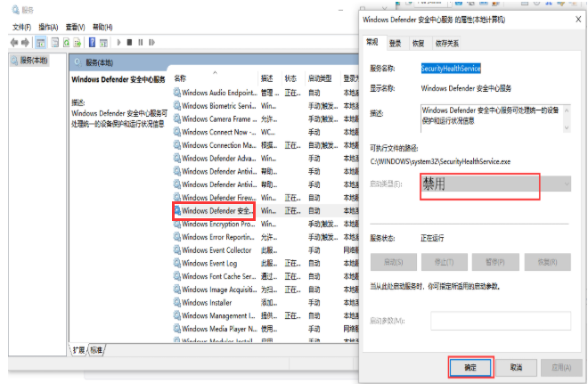The image size is (588, 384).
Task: Select 服务(本地) in the left console tree
Action: coord(29,61)
